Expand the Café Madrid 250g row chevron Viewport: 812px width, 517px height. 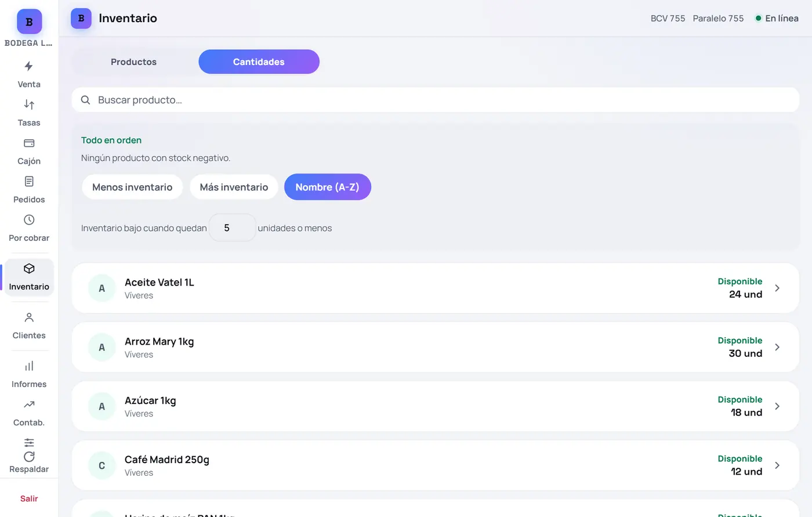tap(777, 465)
